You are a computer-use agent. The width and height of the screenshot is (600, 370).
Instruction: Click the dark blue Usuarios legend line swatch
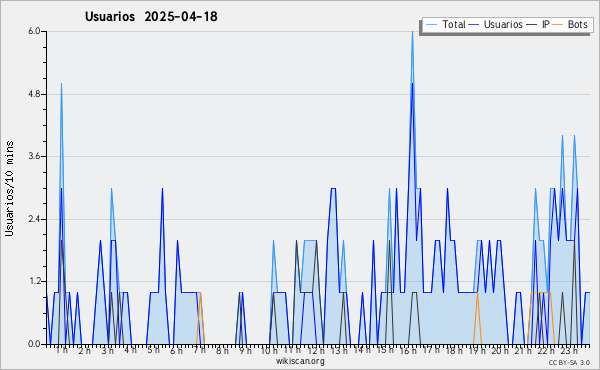pyautogui.click(x=474, y=24)
